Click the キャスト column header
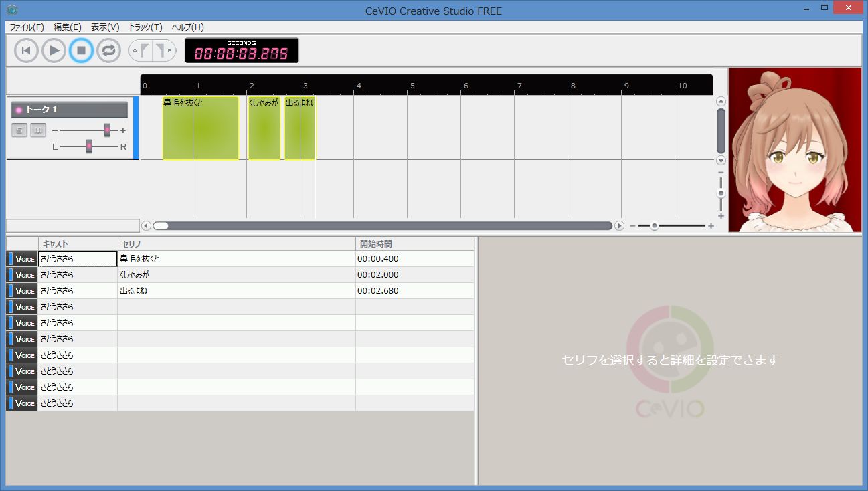Image resolution: width=868 pixels, height=491 pixels. coord(78,244)
